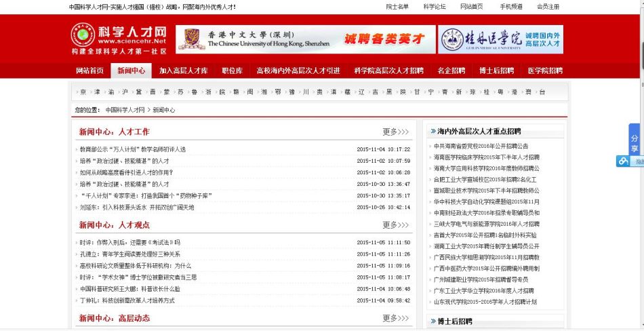Open the CUHK Shenzhen recruitment banner
This screenshot has width=644, height=331.
305,39
